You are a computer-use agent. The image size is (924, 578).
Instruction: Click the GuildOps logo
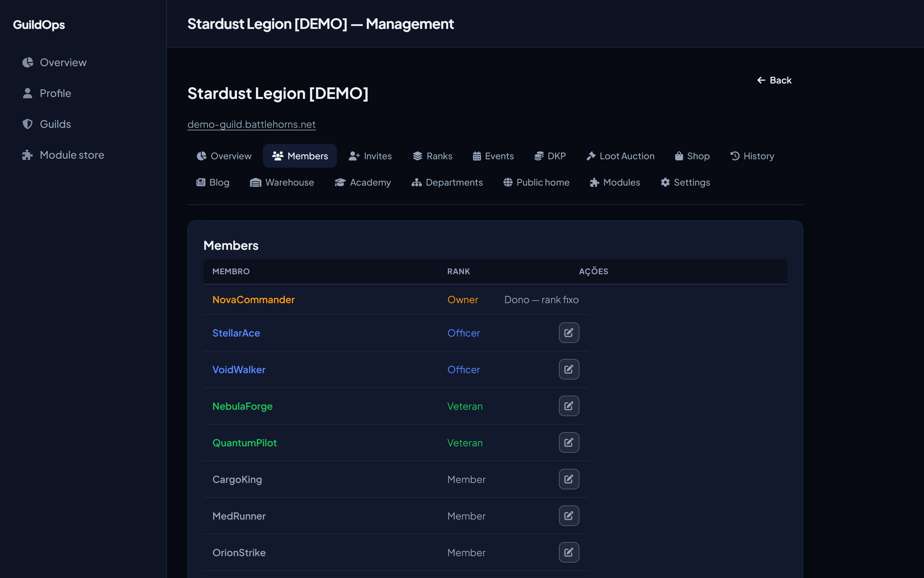coord(39,24)
